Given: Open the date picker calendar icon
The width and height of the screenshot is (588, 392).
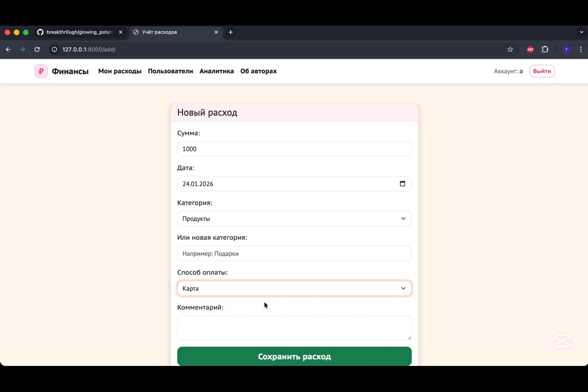Looking at the screenshot, I should (402, 184).
